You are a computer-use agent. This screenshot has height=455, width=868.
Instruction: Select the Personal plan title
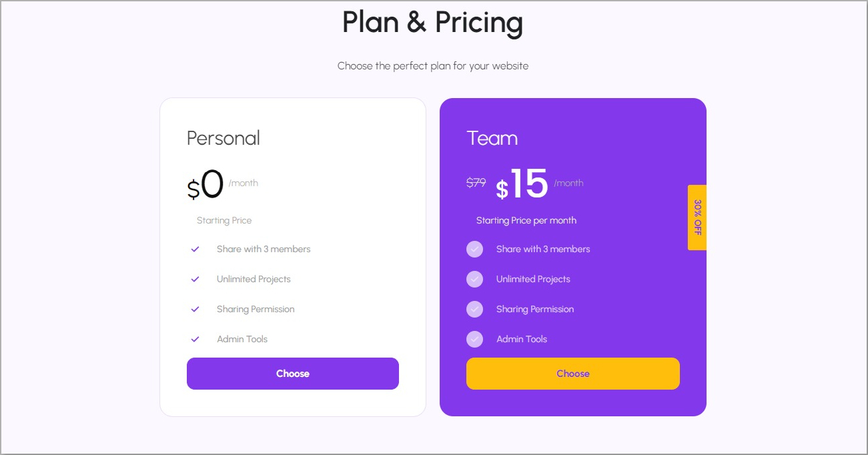[224, 138]
